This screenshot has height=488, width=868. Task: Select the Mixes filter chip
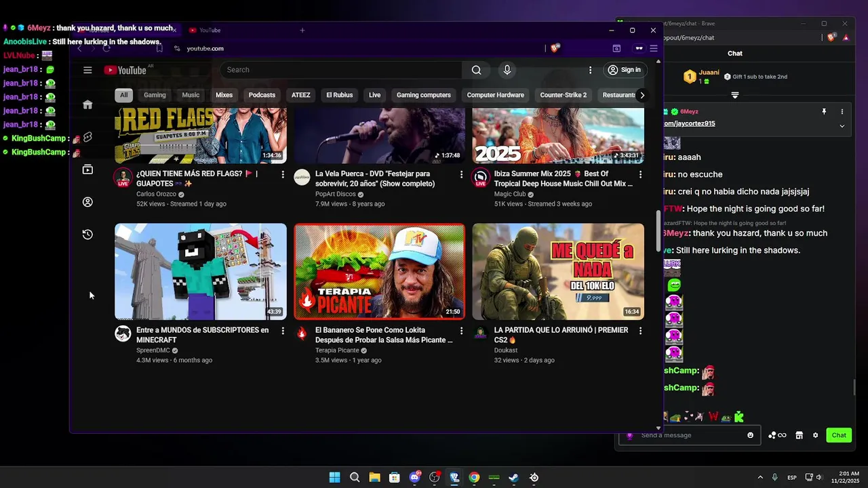pos(224,95)
